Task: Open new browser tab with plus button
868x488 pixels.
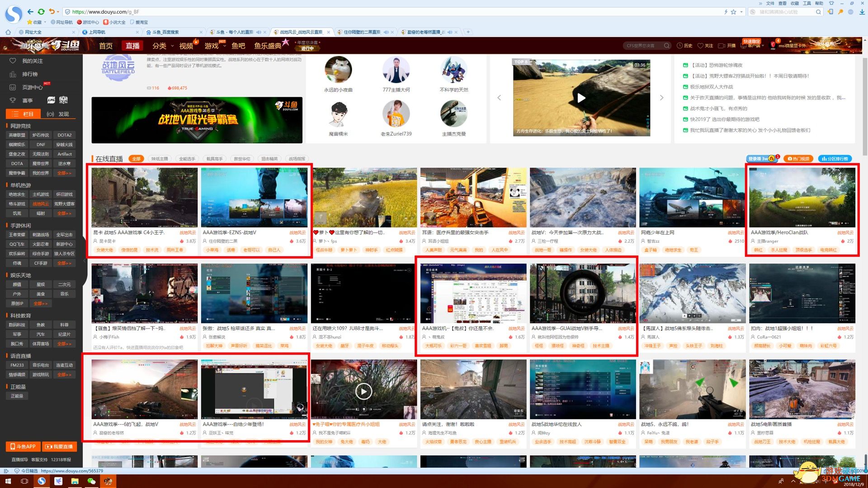Action: 468,32
